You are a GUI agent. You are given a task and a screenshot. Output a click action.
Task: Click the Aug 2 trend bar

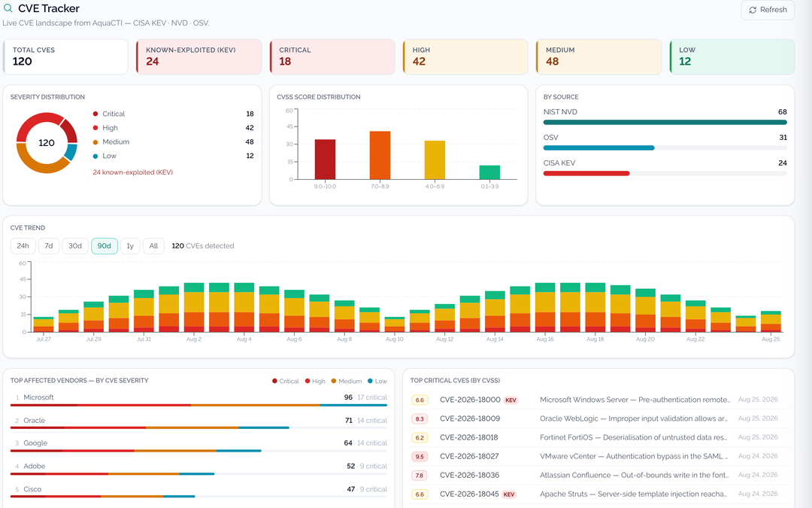pos(194,307)
